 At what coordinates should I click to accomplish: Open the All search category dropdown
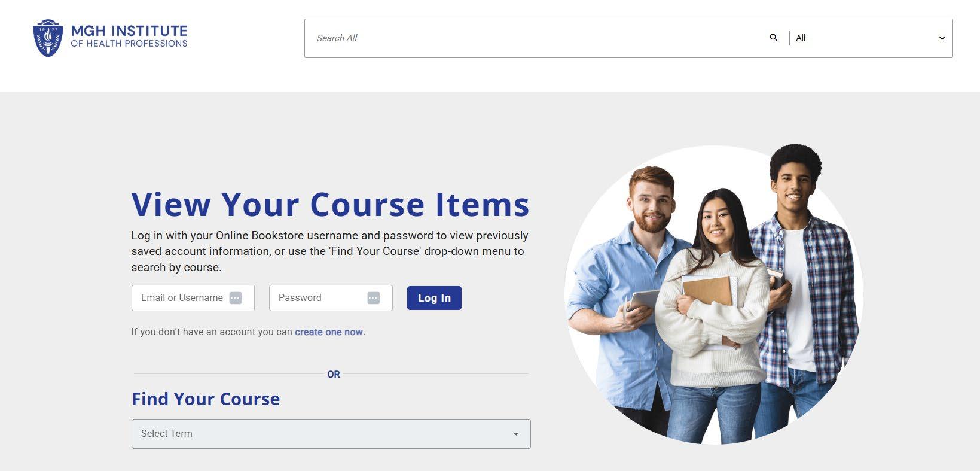pos(871,38)
